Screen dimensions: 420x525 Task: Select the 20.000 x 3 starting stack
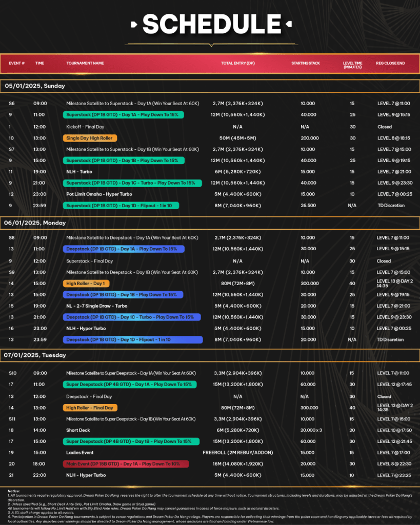(x=311, y=430)
